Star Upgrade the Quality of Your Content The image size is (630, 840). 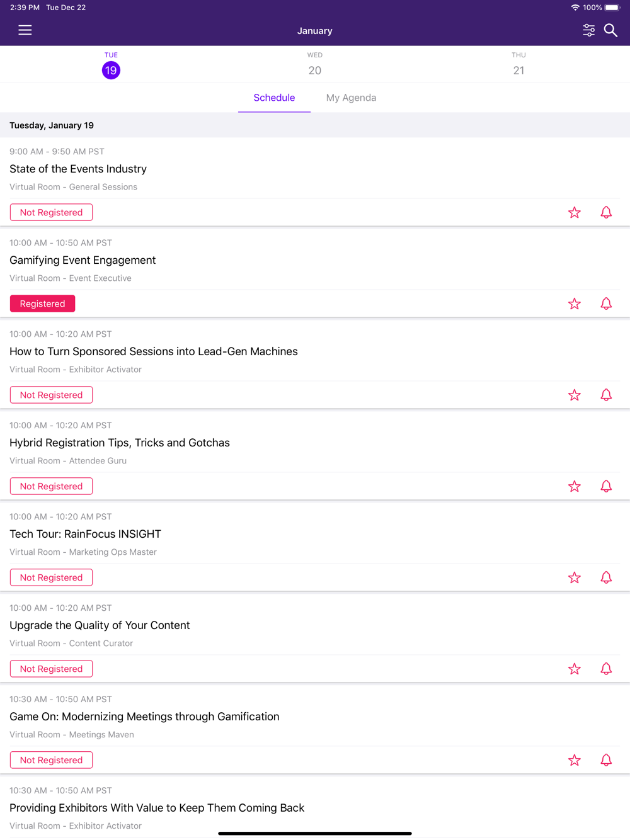(575, 669)
